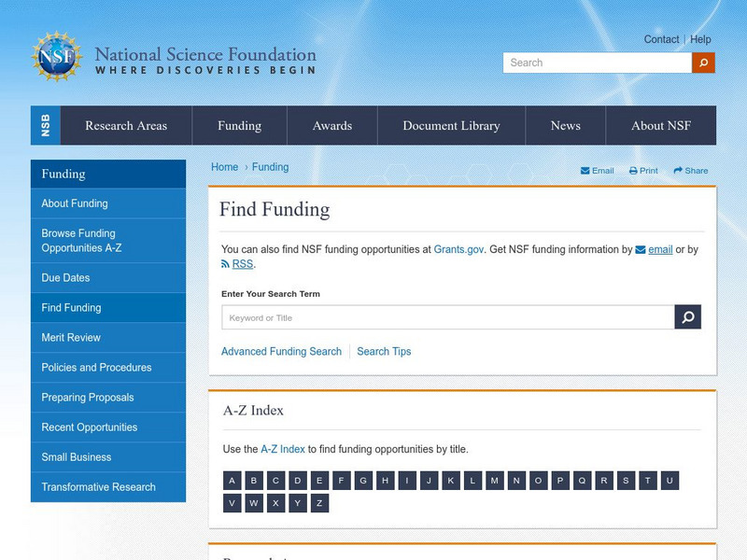Click the M letter index button
The height and width of the screenshot is (560, 747).
[x=495, y=481]
